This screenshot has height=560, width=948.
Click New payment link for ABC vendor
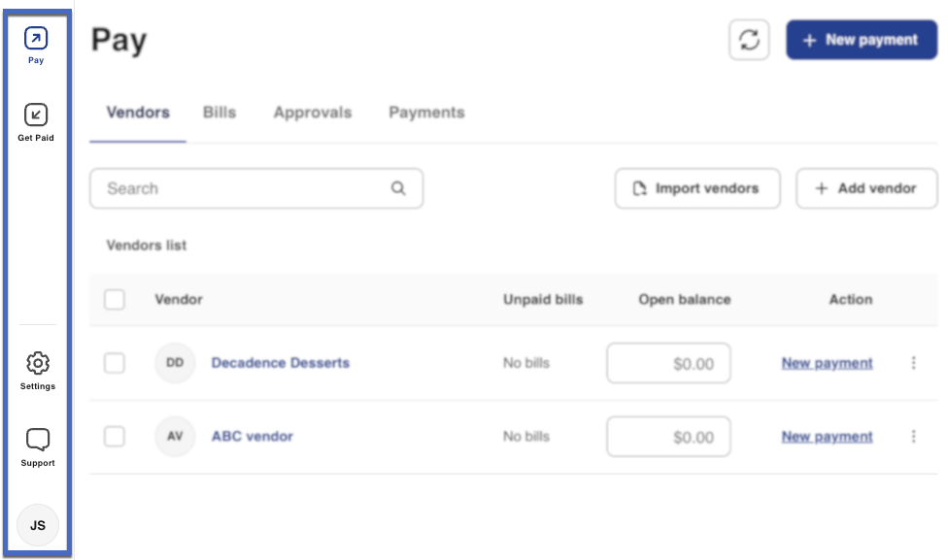click(x=827, y=437)
